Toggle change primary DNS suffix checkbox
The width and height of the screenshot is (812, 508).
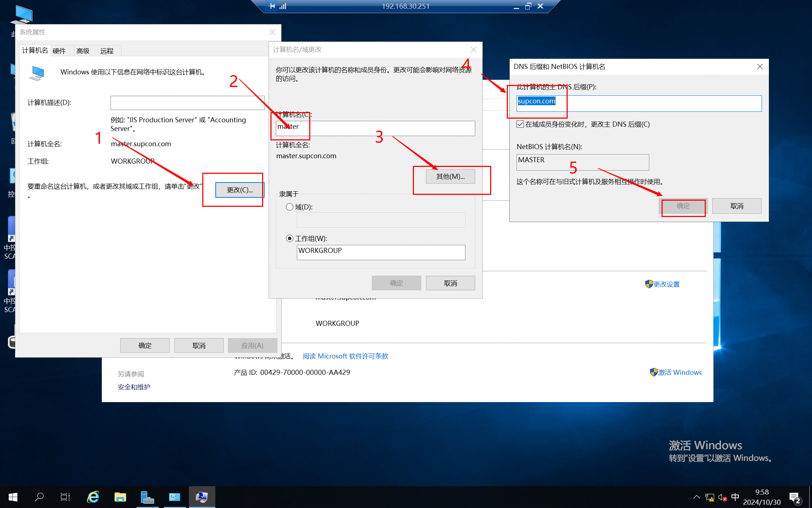[520, 124]
